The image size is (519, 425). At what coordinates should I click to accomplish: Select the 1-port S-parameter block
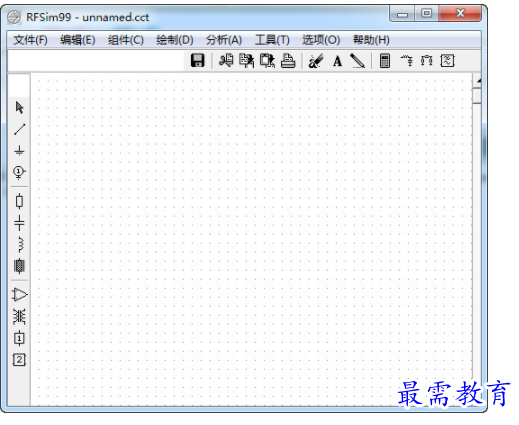point(19,338)
